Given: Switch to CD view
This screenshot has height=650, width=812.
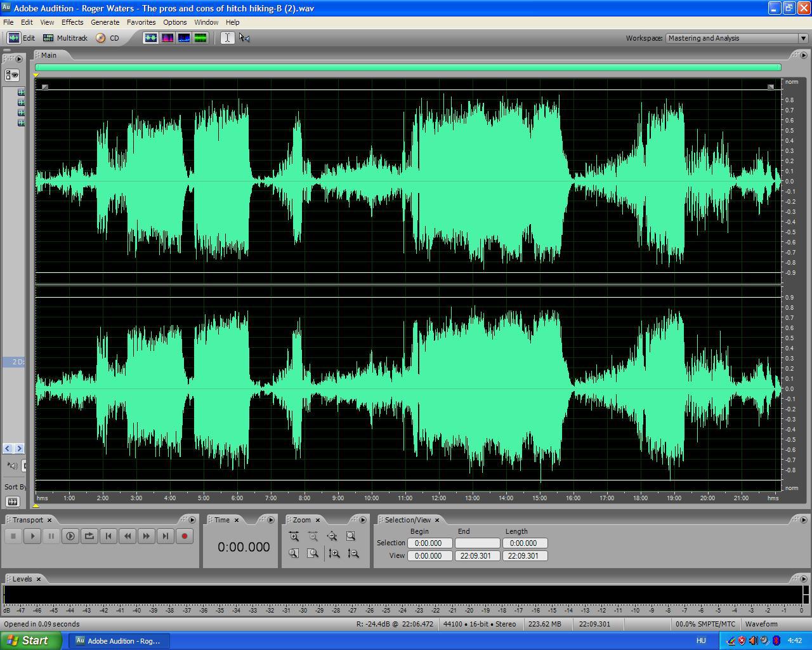Looking at the screenshot, I should [x=107, y=38].
